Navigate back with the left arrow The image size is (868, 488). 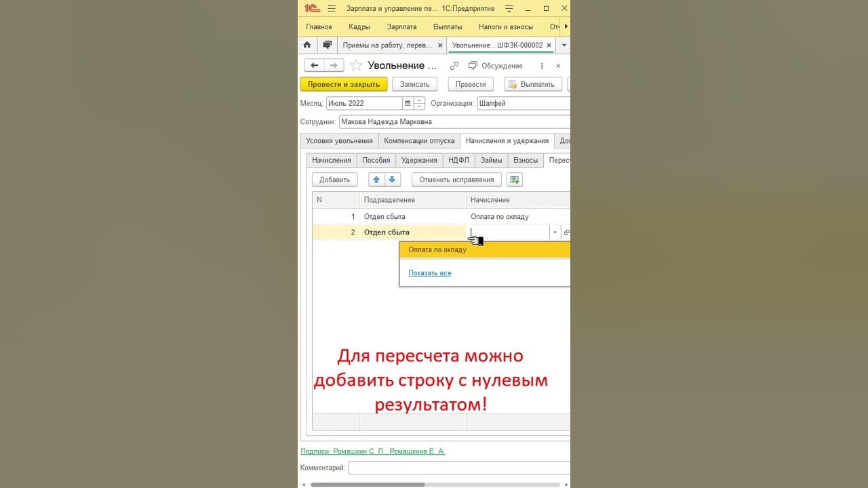(314, 66)
